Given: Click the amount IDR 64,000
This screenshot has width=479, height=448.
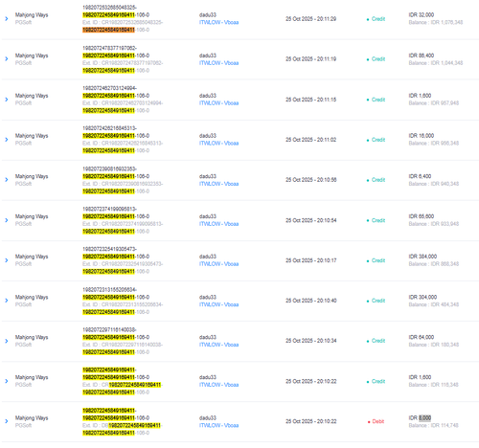Looking at the screenshot, I should pyautogui.click(x=422, y=337).
